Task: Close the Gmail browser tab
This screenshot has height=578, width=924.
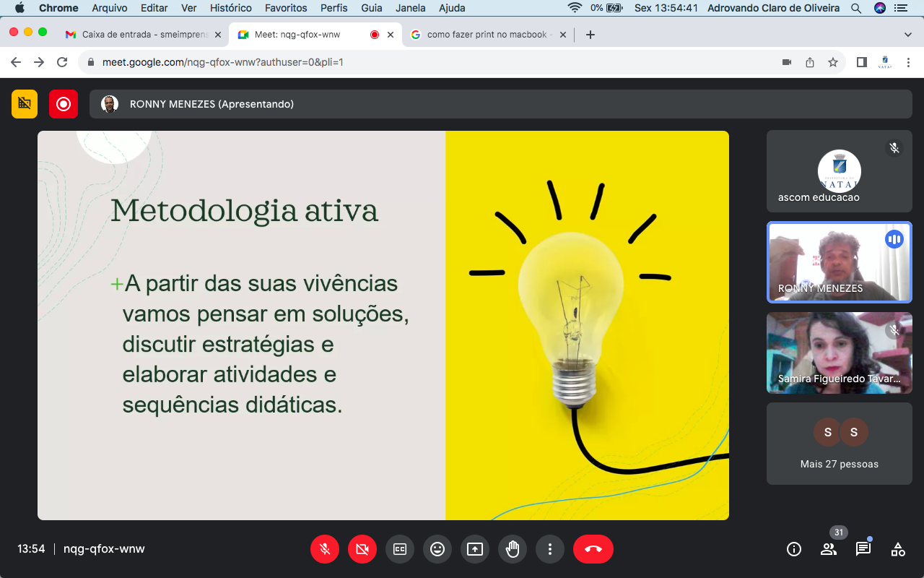Action: click(x=218, y=35)
